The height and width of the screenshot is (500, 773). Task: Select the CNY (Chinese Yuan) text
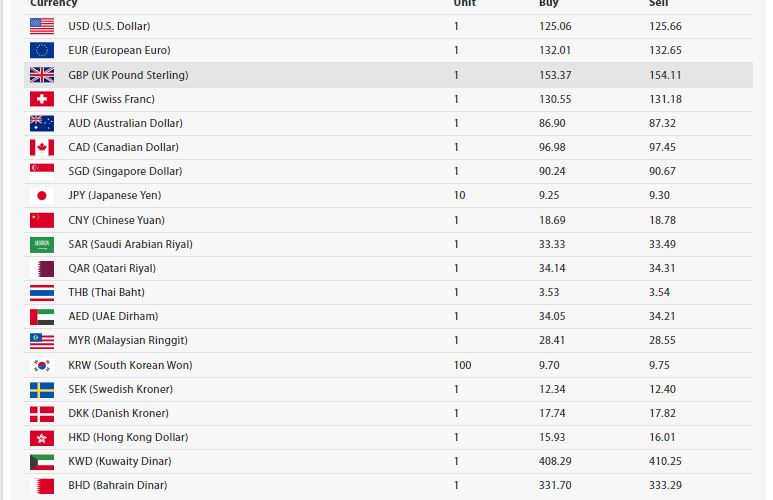point(116,220)
